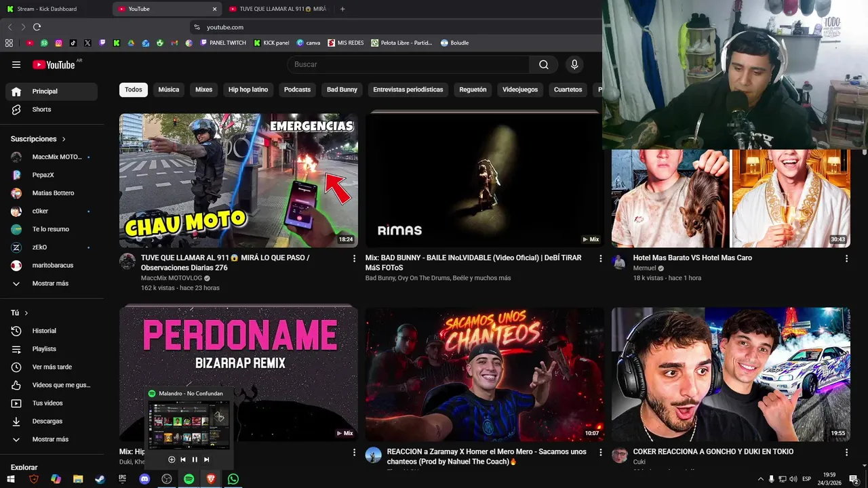Open the canva bookmark

point(309,43)
